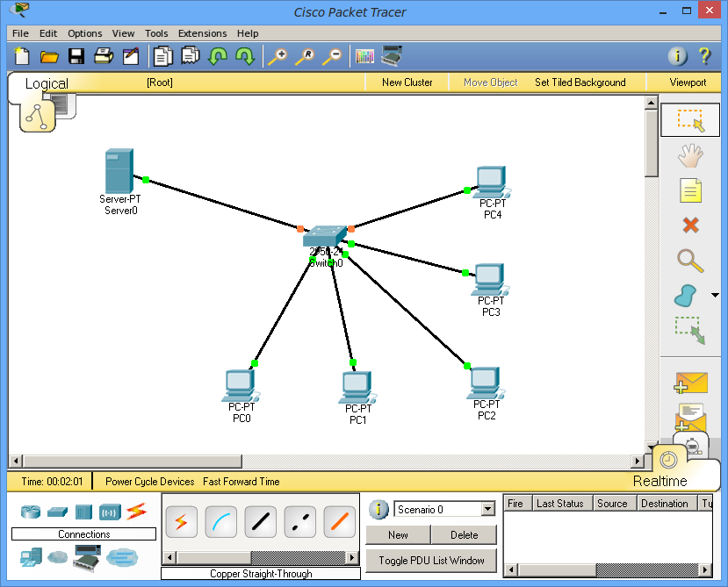
Task: Select Hubs device category
Action: click(83, 512)
